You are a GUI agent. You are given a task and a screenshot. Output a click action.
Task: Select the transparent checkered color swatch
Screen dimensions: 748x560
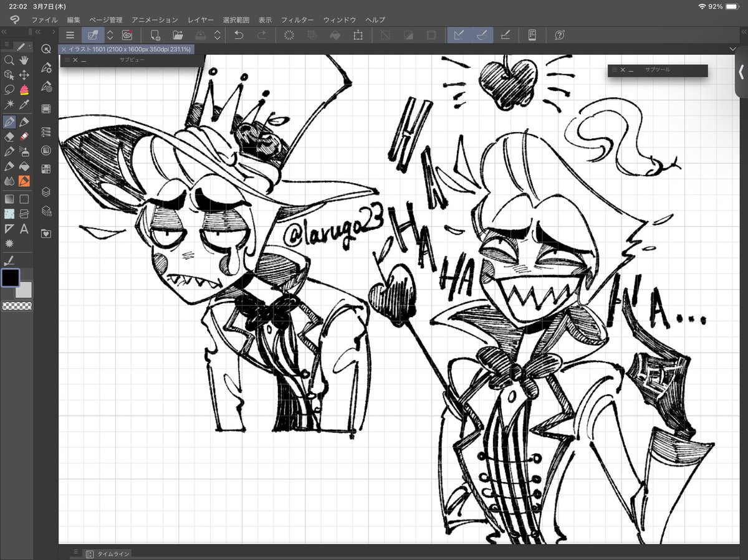click(16, 306)
